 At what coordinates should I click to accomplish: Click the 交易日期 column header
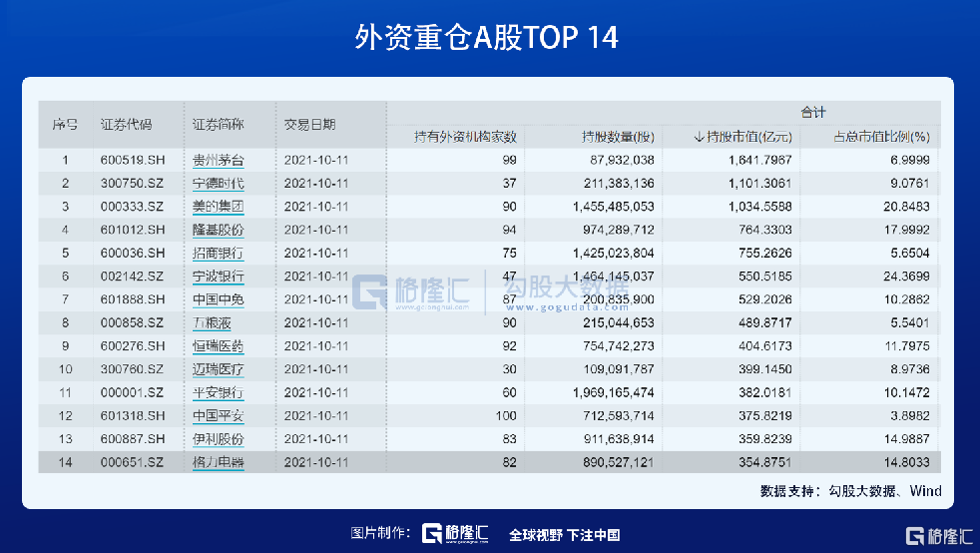310,125
